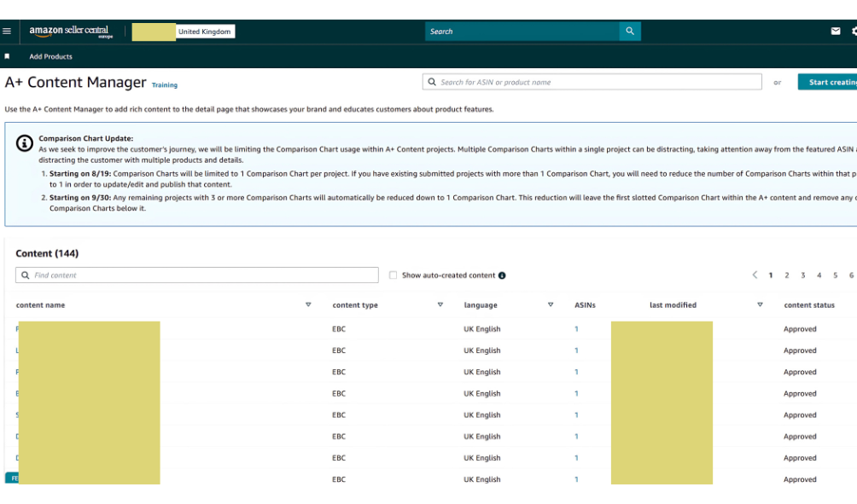
Task: Click magnifier icon in ASIN search field
Action: click(432, 82)
